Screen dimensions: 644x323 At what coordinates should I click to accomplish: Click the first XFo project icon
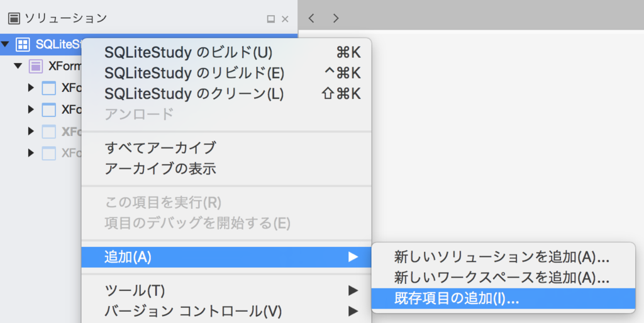(49, 88)
